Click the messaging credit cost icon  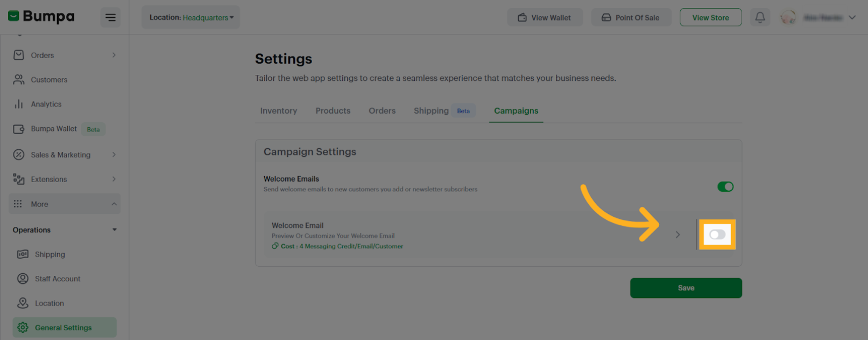275,246
